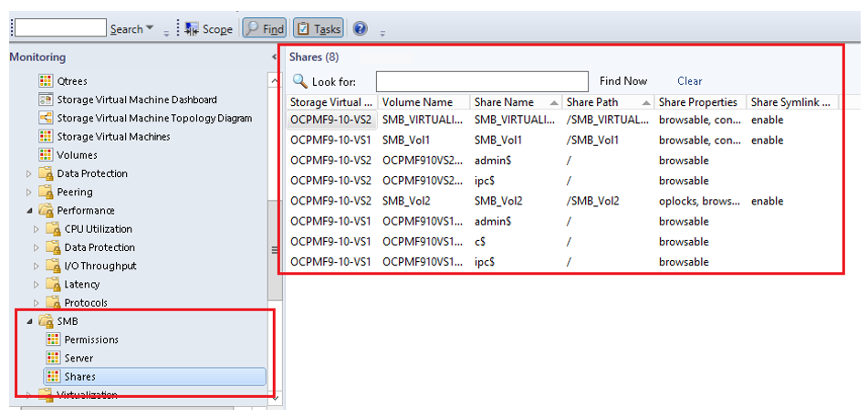Image resolution: width=868 pixels, height=418 pixels.
Task: Open the Search dropdown arrow
Action: tap(149, 28)
